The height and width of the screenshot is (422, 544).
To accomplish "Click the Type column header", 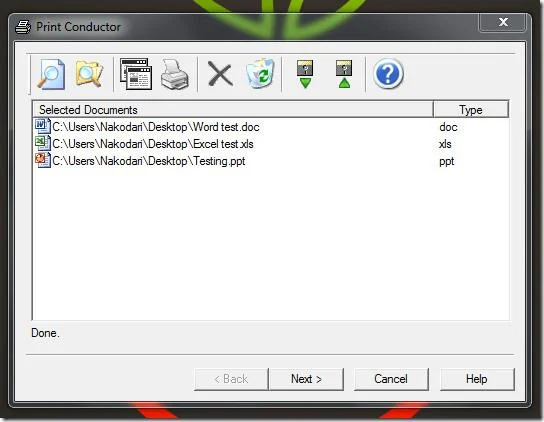I will (x=471, y=110).
